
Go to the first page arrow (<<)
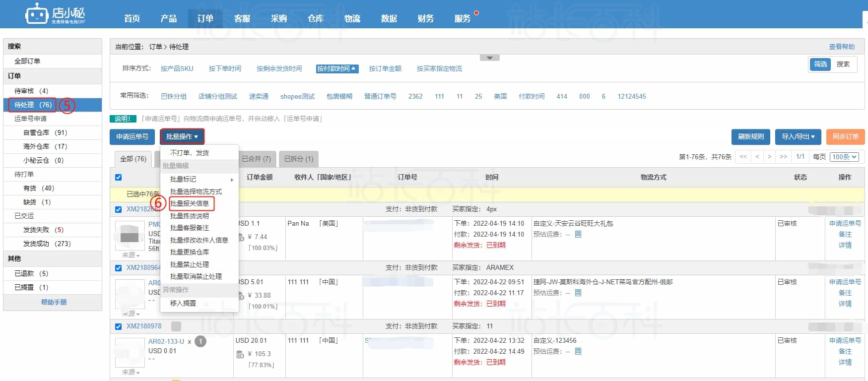[743, 157]
